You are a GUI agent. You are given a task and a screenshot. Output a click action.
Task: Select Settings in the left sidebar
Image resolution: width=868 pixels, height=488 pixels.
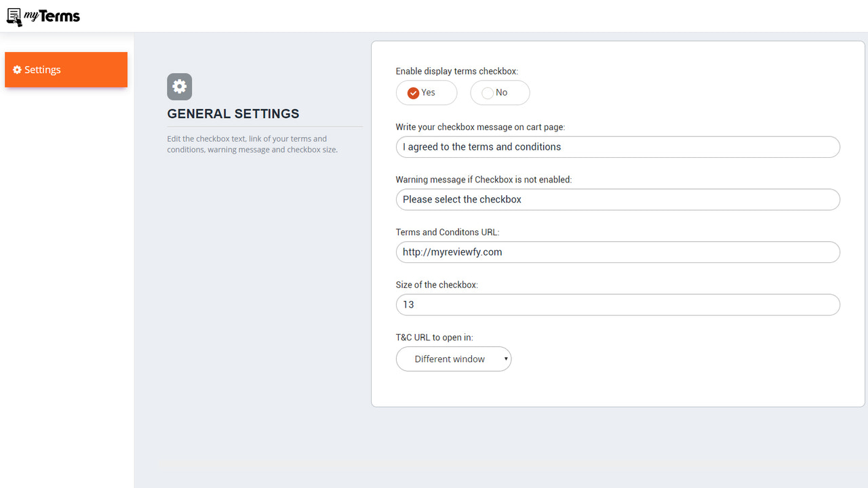click(x=42, y=69)
